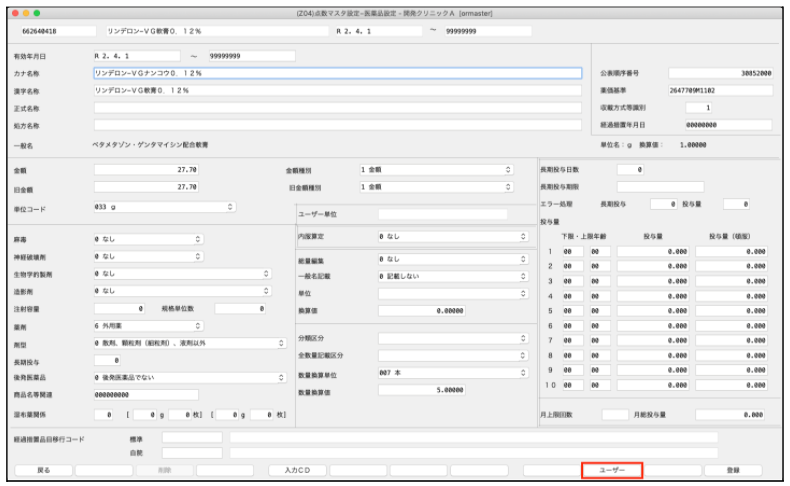This screenshot has width=790, height=486.
Task: Open the 分類区分 dropdown
Action: pos(452,338)
